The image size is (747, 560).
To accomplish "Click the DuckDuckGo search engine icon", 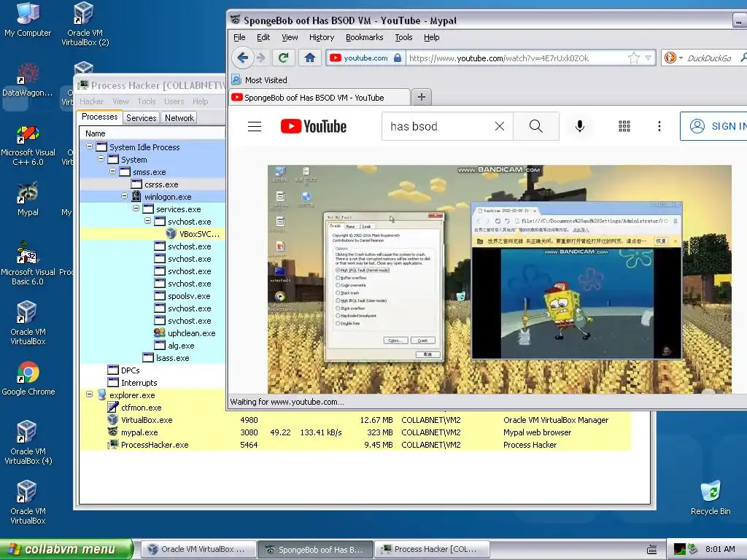I will (670, 58).
